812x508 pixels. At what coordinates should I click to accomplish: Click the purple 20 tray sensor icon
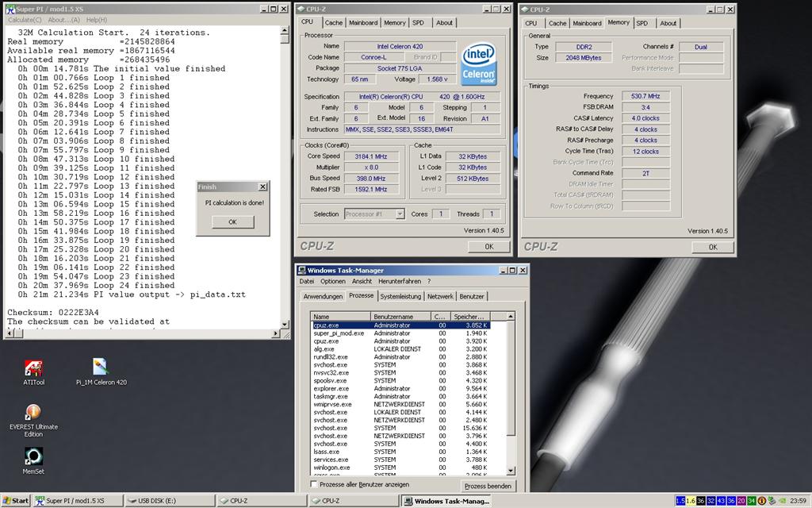(x=741, y=501)
